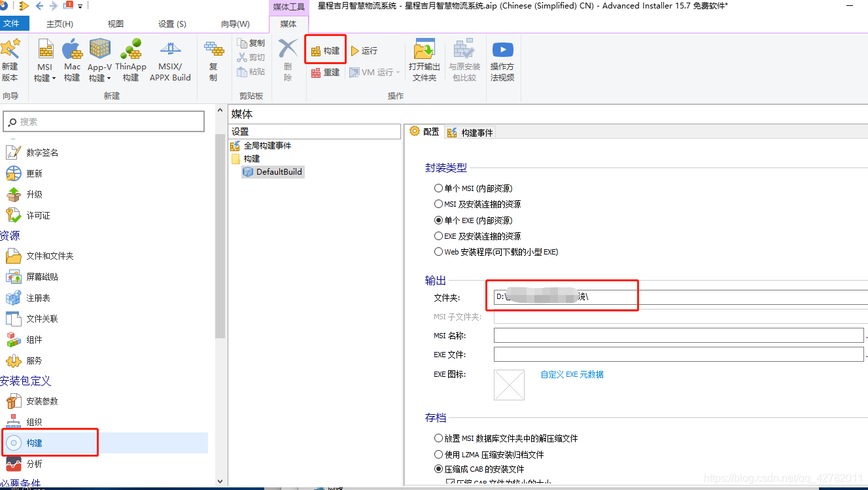
Task: Select 压缩成 CAB 的安装文件 option
Action: click(x=439, y=469)
